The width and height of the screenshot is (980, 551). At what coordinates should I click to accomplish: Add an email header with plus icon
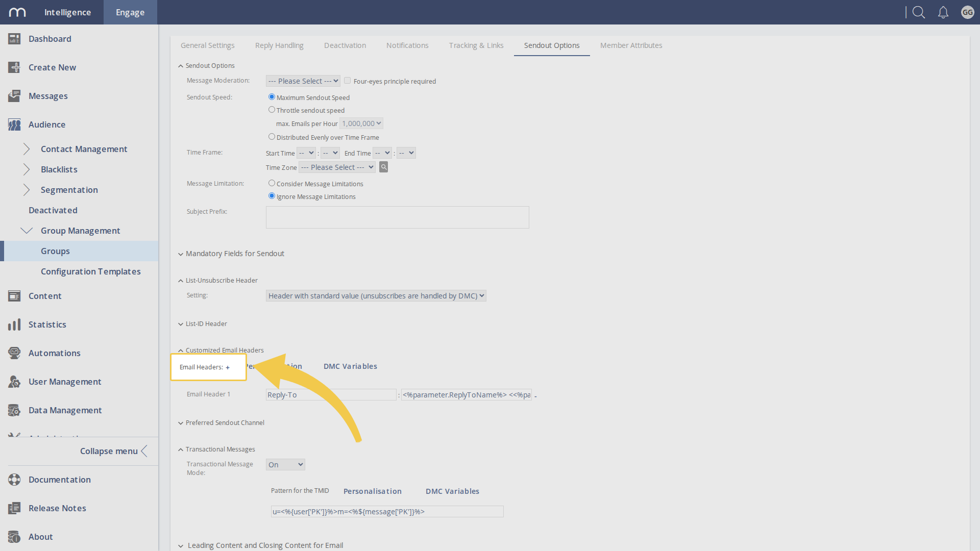[x=228, y=367]
